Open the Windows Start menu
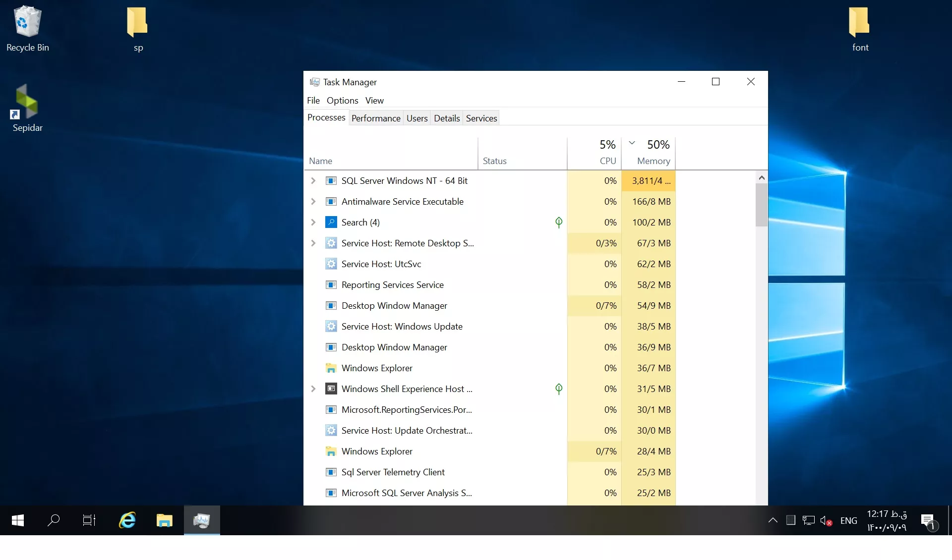 click(x=18, y=520)
